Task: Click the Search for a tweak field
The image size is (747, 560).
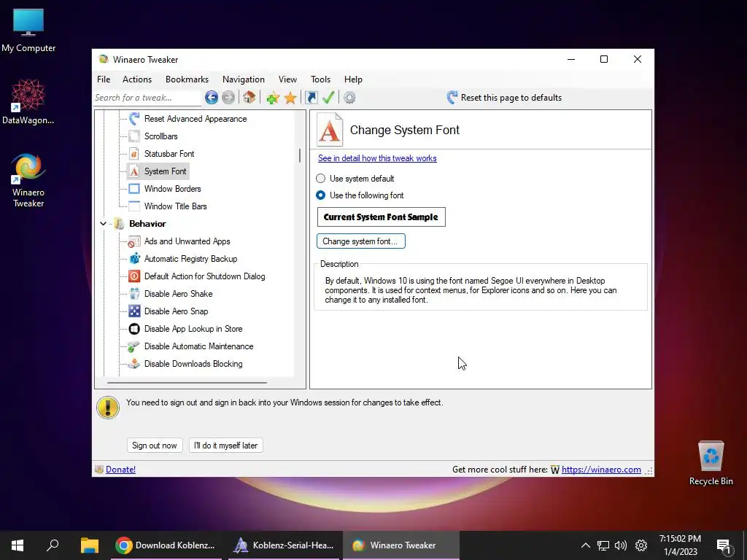Action: (147, 98)
